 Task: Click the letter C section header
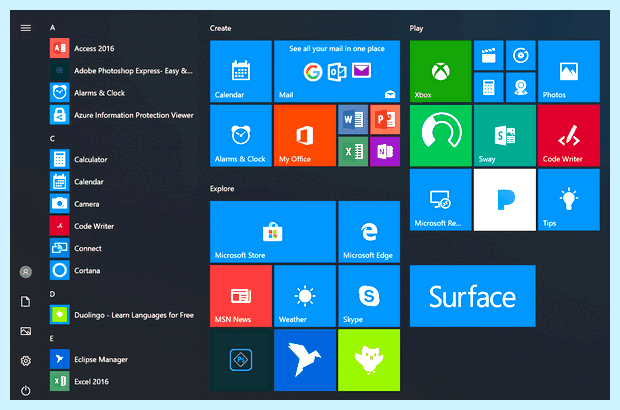point(52,138)
